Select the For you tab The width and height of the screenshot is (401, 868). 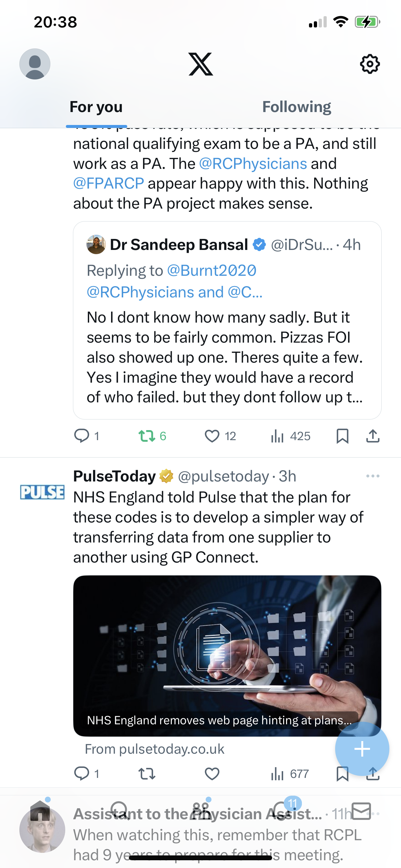(96, 107)
